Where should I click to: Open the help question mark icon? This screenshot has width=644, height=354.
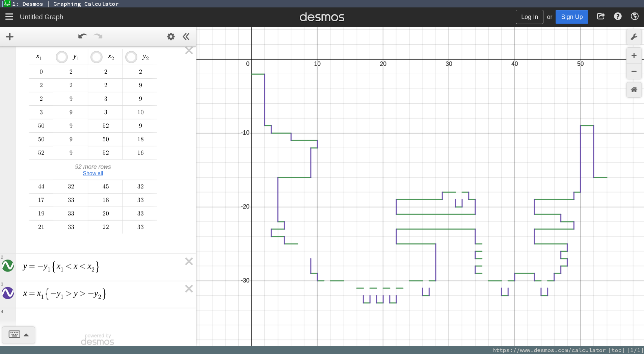click(618, 17)
